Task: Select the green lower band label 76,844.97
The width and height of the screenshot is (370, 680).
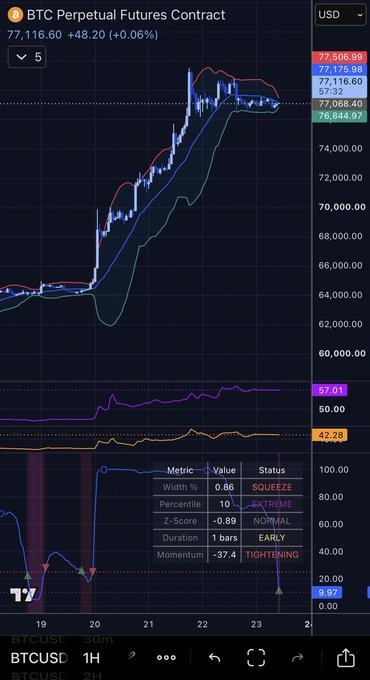Action: tap(340, 116)
